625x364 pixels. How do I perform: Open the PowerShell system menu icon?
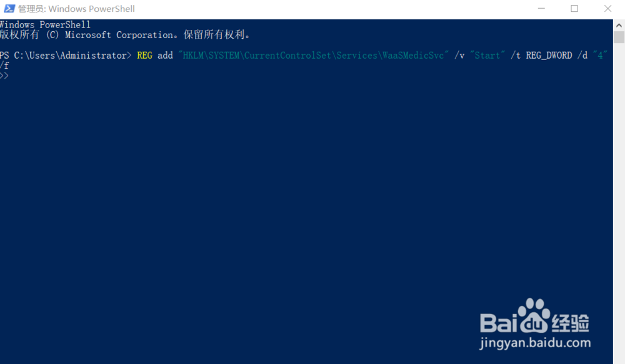(x=9, y=8)
